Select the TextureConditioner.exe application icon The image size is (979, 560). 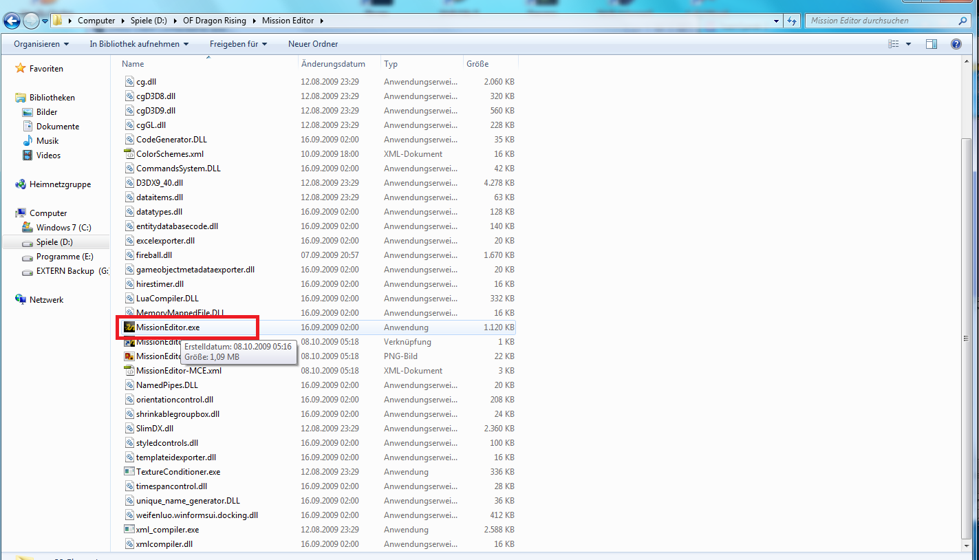point(129,472)
